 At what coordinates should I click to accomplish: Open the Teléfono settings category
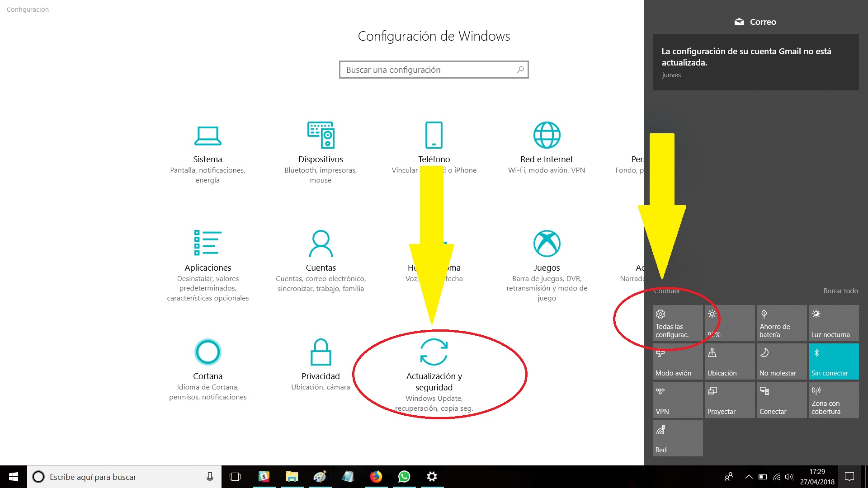coord(434,148)
